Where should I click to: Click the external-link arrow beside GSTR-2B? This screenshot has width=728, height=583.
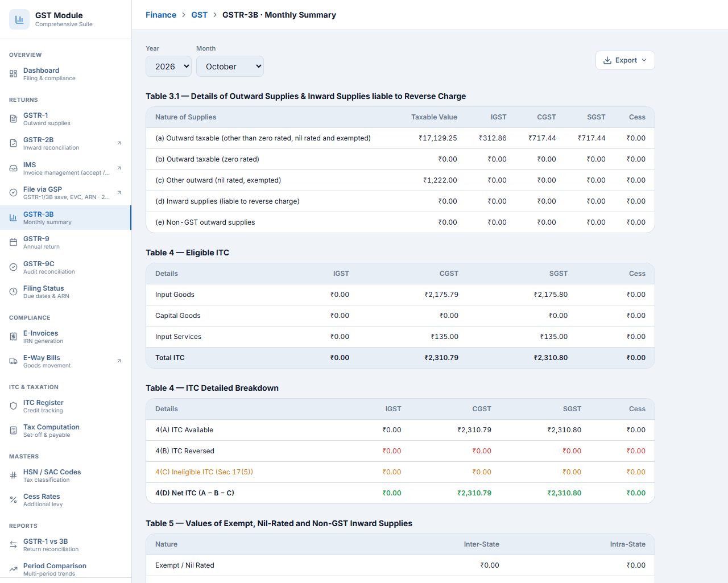point(119,143)
